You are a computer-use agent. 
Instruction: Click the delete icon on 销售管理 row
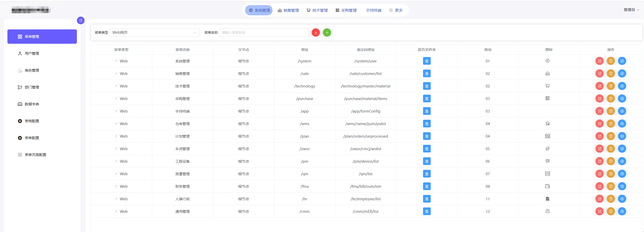pos(611,73)
